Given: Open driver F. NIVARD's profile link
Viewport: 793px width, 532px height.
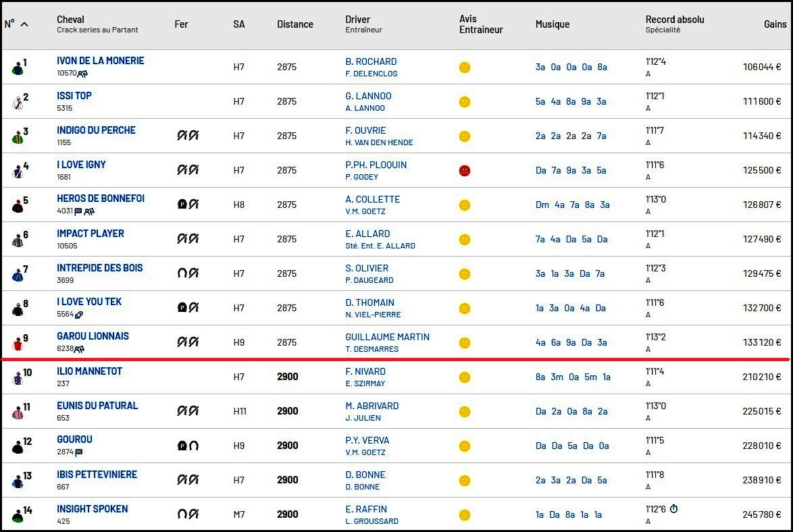Looking at the screenshot, I should [x=365, y=371].
